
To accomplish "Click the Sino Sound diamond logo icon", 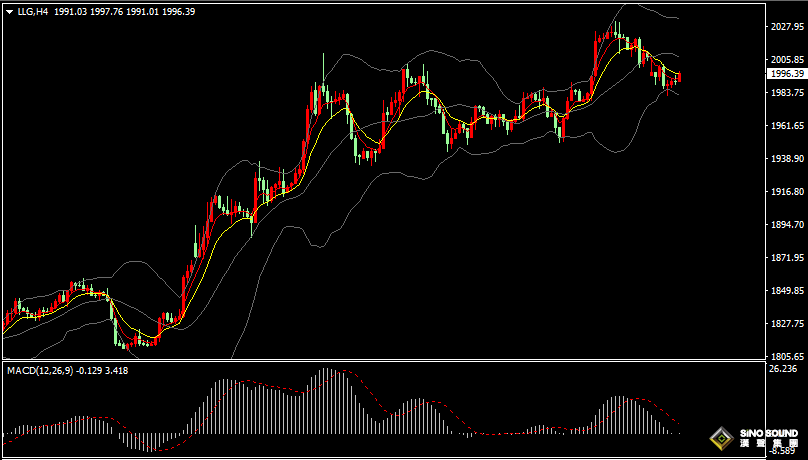I will click(721, 437).
